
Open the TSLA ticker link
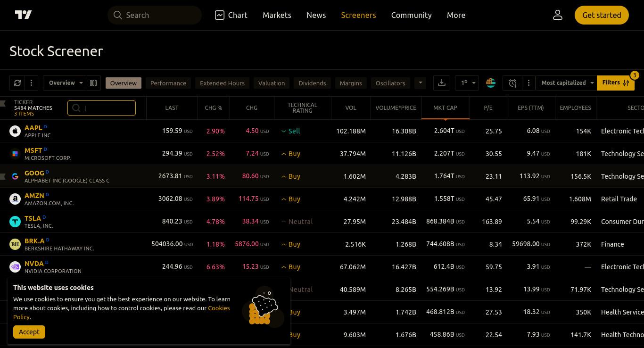(33, 218)
